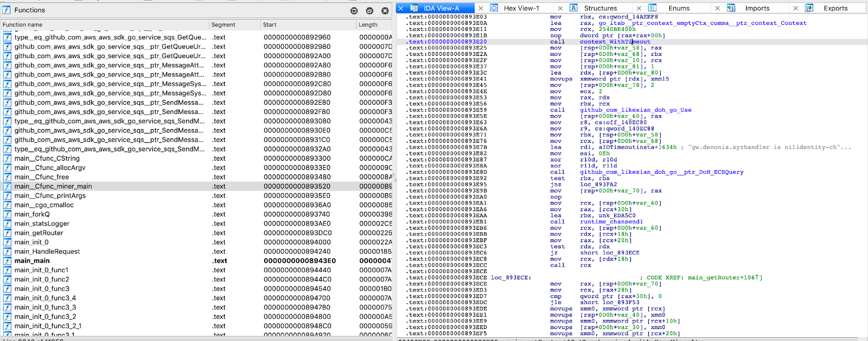
Task: Click the Enums tab icon
Action: tap(653, 8)
